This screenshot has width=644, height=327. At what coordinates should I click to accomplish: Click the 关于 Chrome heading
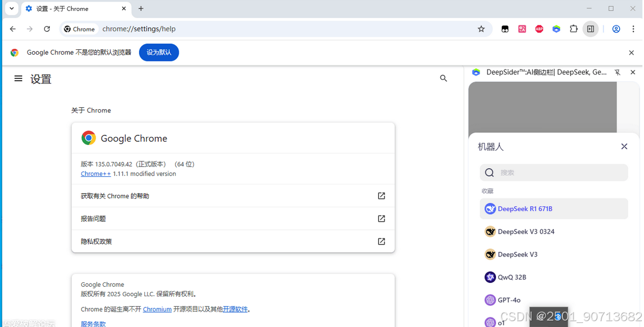(x=91, y=110)
